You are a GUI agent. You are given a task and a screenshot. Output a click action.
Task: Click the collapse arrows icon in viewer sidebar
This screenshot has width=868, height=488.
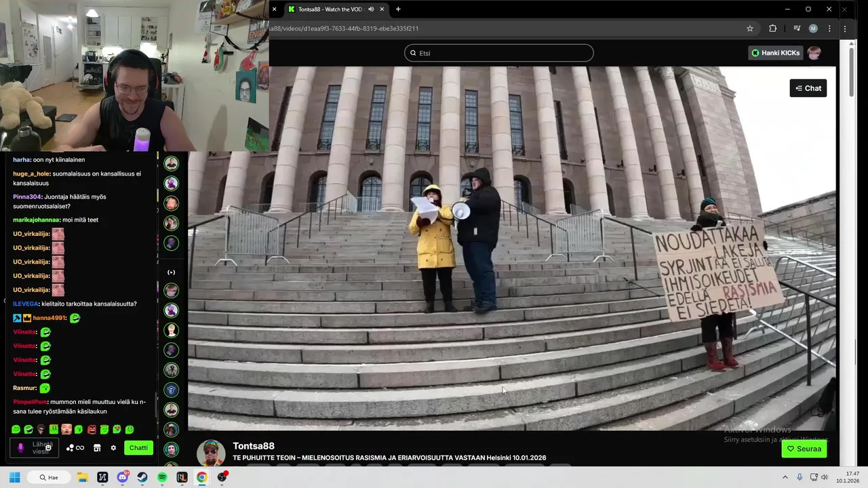pyautogui.click(x=171, y=272)
